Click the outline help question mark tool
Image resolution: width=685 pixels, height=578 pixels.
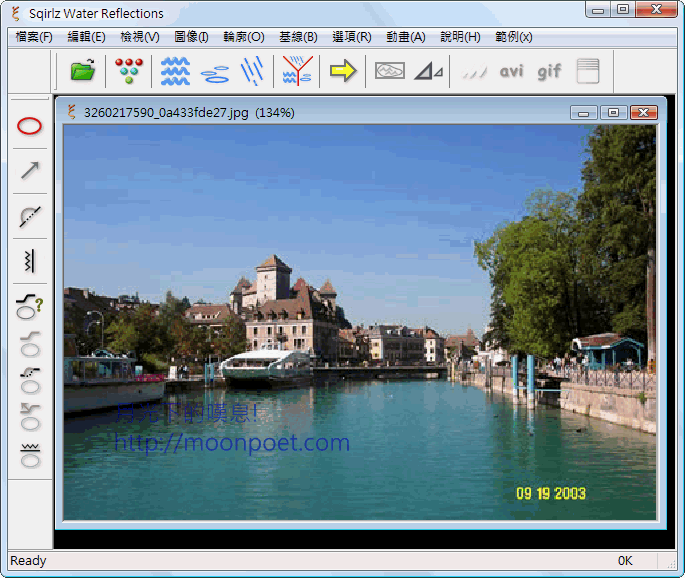[x=30, y=307]
